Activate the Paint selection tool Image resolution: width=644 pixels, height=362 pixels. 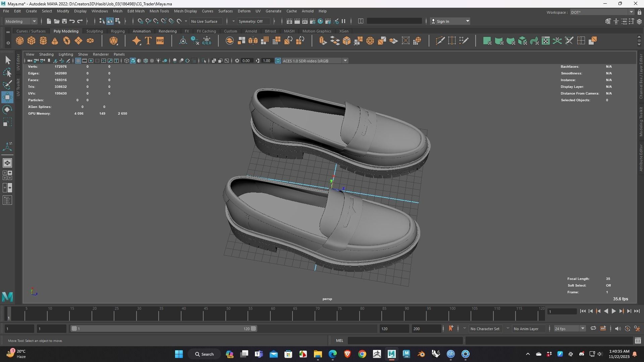7,84
